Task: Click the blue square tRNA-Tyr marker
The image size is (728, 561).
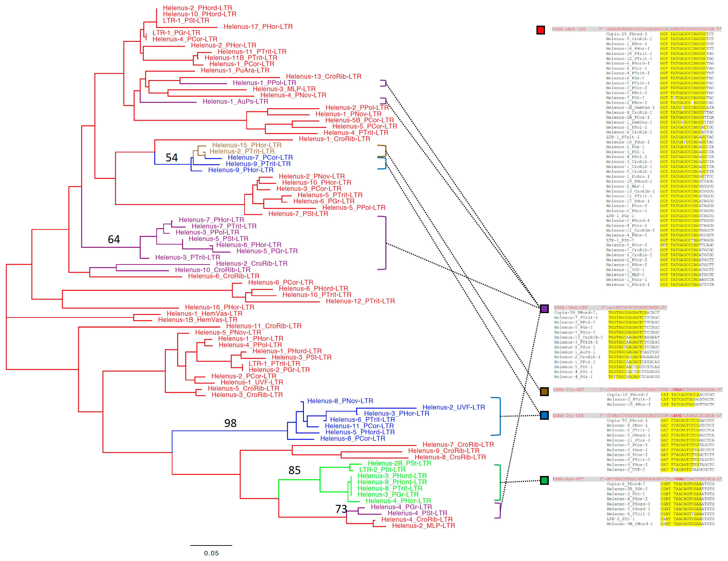Action: click(x=544, y=415)
